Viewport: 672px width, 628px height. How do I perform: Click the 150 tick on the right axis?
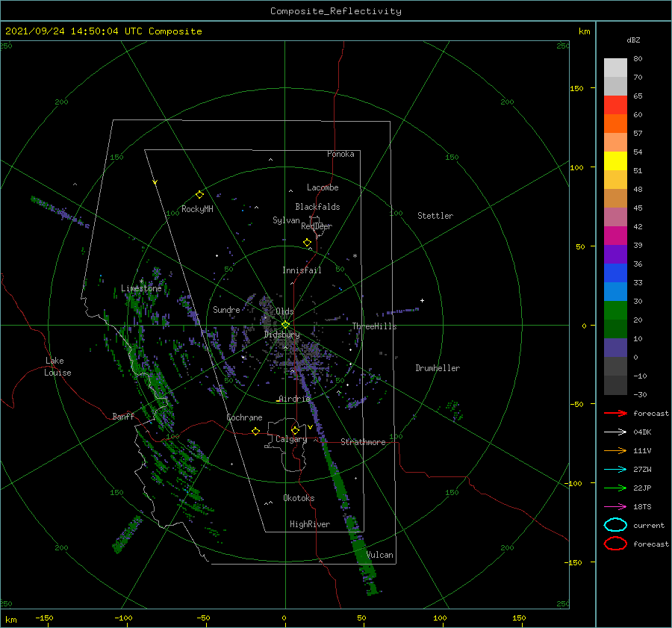pos(576,88)
